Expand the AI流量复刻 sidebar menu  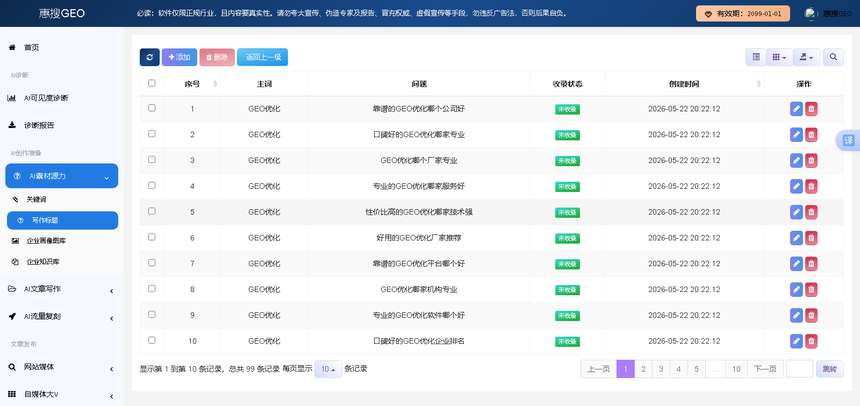(61, 317)
